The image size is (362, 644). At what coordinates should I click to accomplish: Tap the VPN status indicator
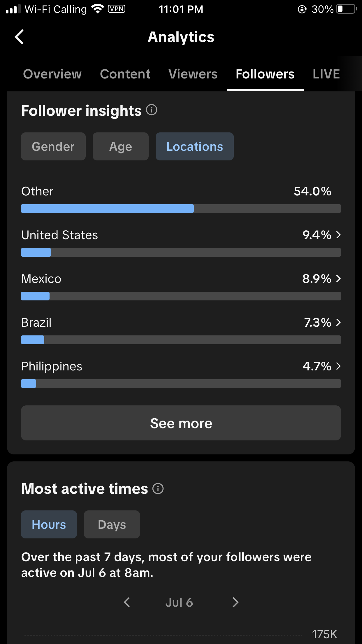click(x=117, y=9)
